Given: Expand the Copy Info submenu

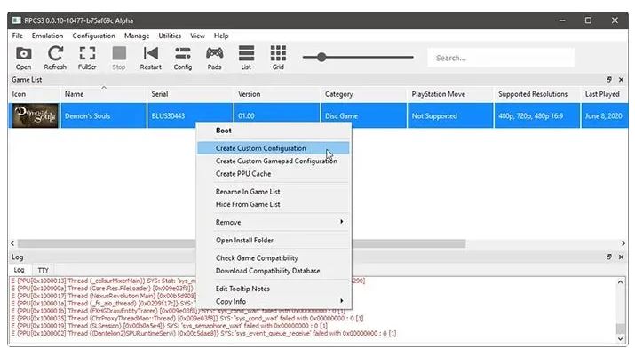Looking at the screenshot, I should click(x=274, y=301).
